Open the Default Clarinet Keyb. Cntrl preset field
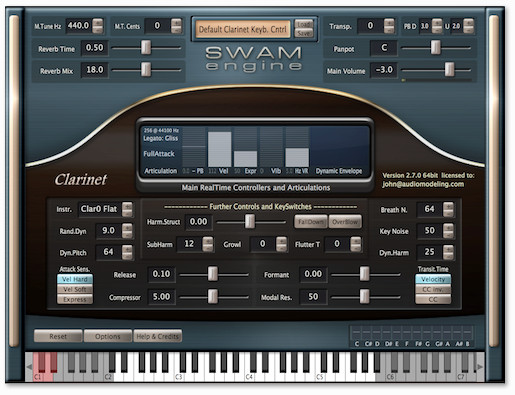Screen dimensions: 515x395 243,29
